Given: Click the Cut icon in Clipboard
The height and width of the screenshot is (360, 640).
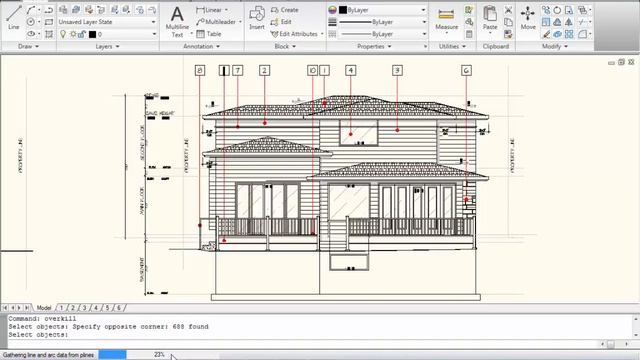Looking at the screenshot, I should (x=508, y=10).
